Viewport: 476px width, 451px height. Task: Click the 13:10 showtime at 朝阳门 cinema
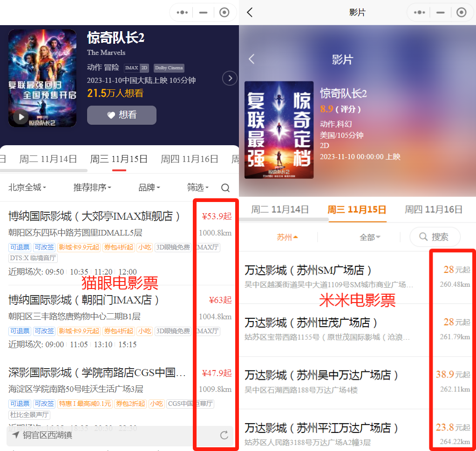click(103, 344)
